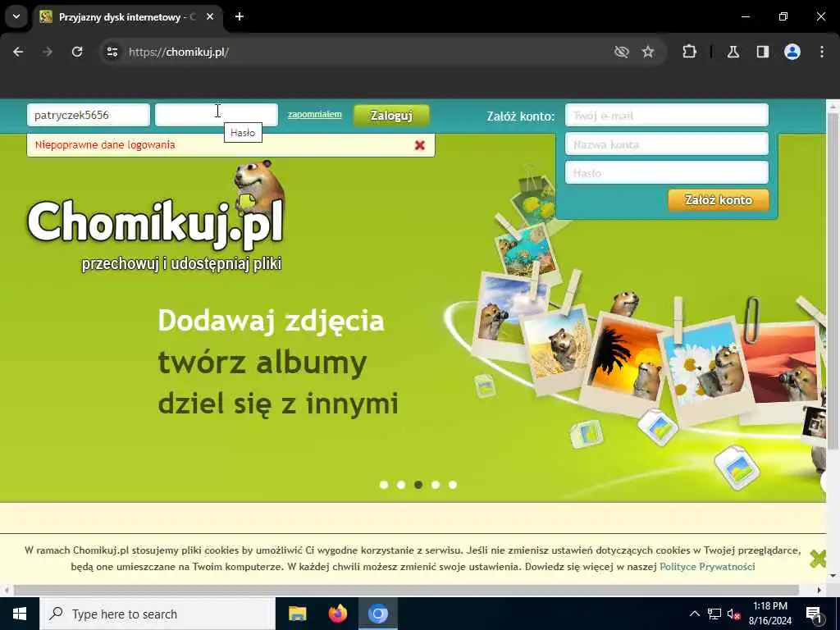
Task: Click the network tray icon
Action: coord(714,614)
